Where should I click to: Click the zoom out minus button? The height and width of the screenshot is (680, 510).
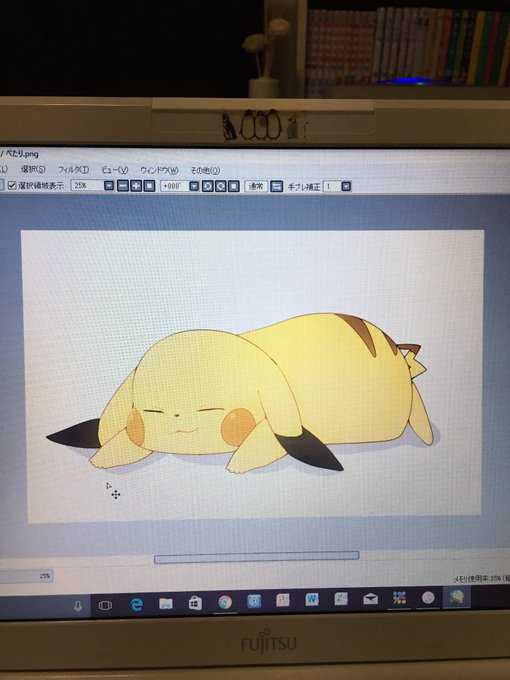point(123,186)
